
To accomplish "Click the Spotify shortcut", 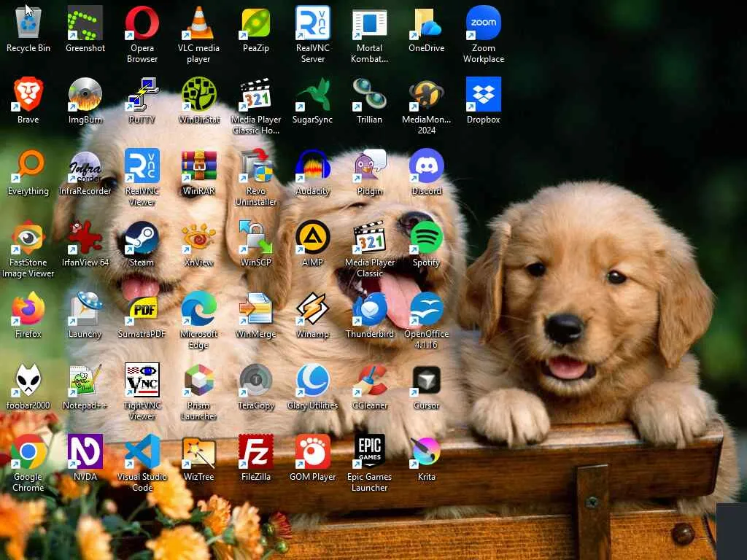I will [426, 237].
